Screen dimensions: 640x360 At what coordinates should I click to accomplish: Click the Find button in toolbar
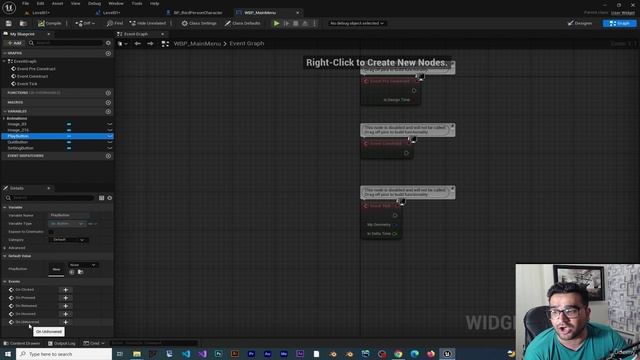[115, 23]
